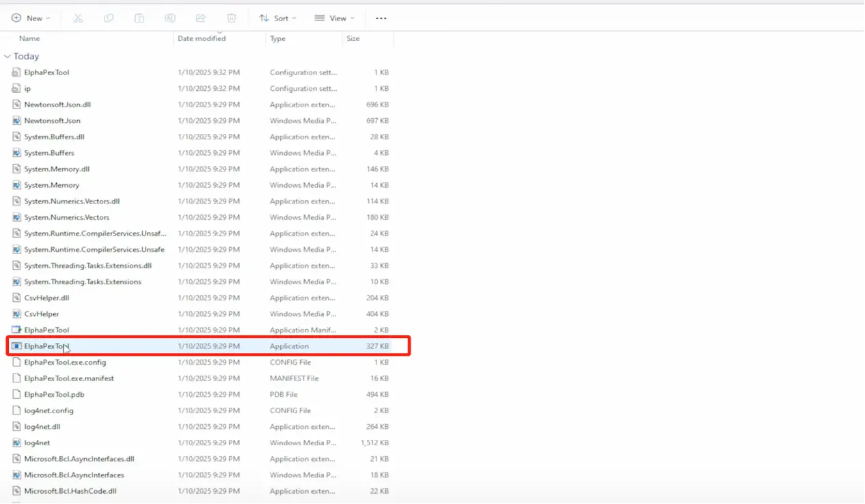Image resolution: width=865 pixels, height=504 pixels.
Task: Open the Sort dropdown menu
Action: (277, 18)
